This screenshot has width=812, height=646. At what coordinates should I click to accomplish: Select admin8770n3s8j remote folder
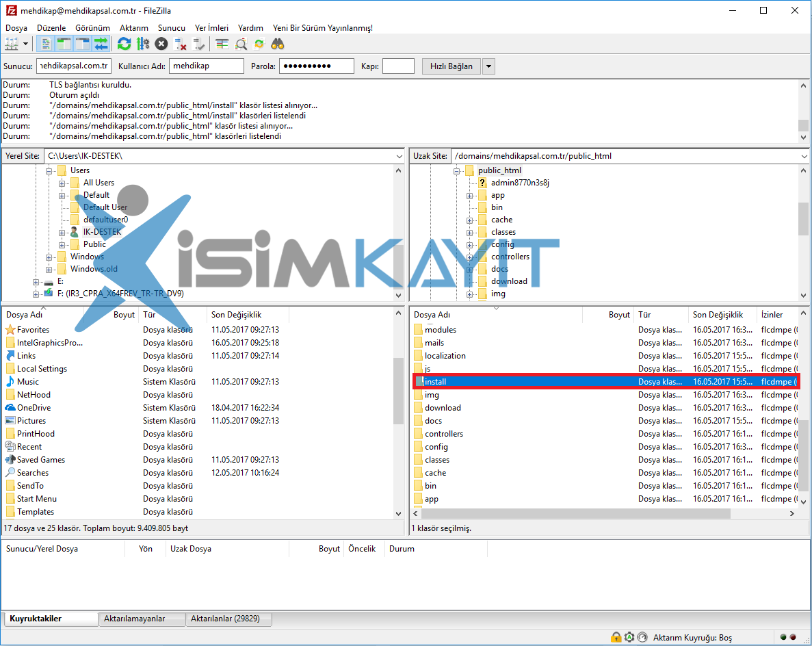click(x=520, y=182)
